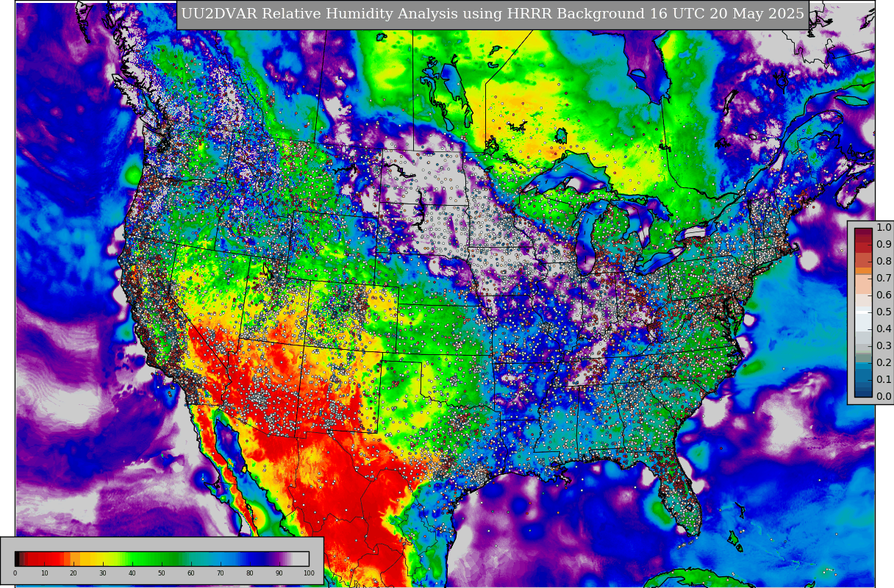
Task: Click the 0.5 label on vertical legend
Action: tap(884, 312)
